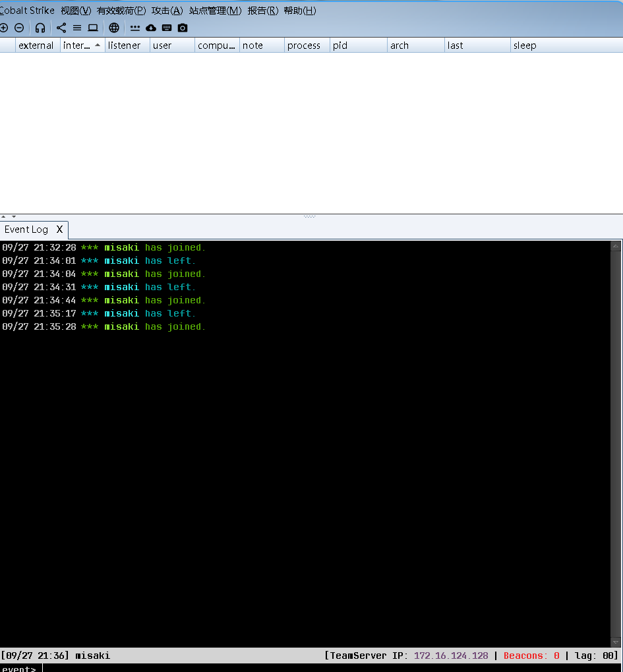This screenshot has height=672, width=623.
Task: Collapse bottom pane with the divider down arrow
Action: [x=14, y=217]
